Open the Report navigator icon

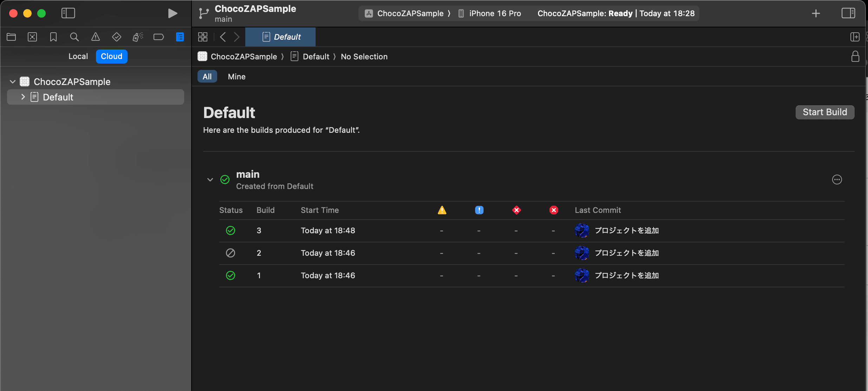180,37
